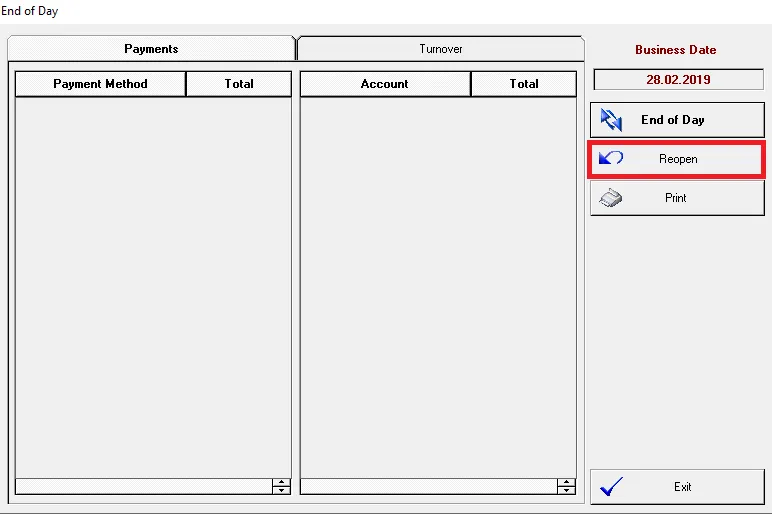This screenshot has height=514, width=772.
Task: Exit the End of Day window
Action: [677, 487]
